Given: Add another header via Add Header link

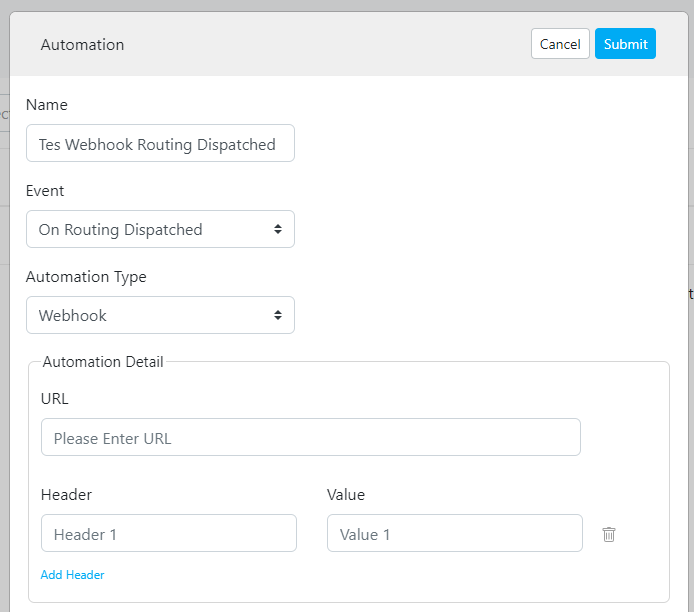Looking at the screenshot, I should pyautogui.click(x=72, y=575).
